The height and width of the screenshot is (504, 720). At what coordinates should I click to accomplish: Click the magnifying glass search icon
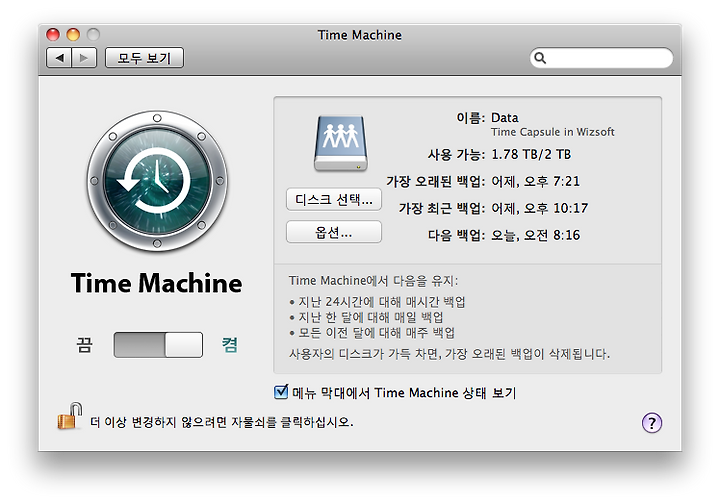(540, 58)
